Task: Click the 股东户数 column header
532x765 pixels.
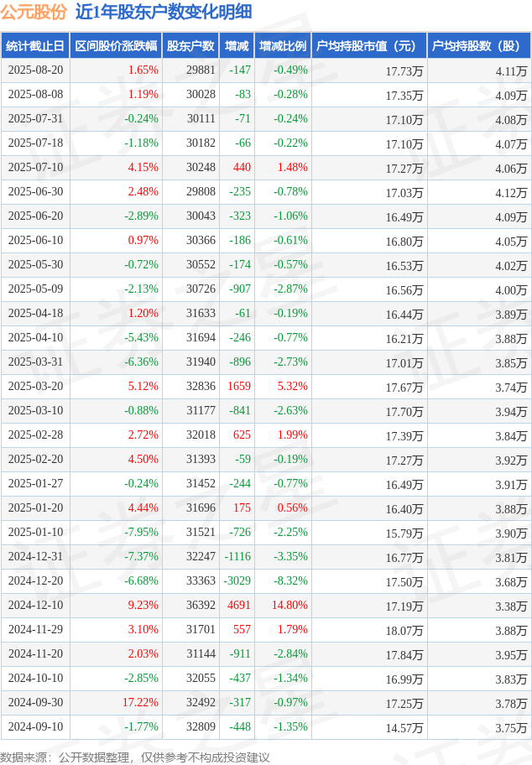Action: click(190, 46)
